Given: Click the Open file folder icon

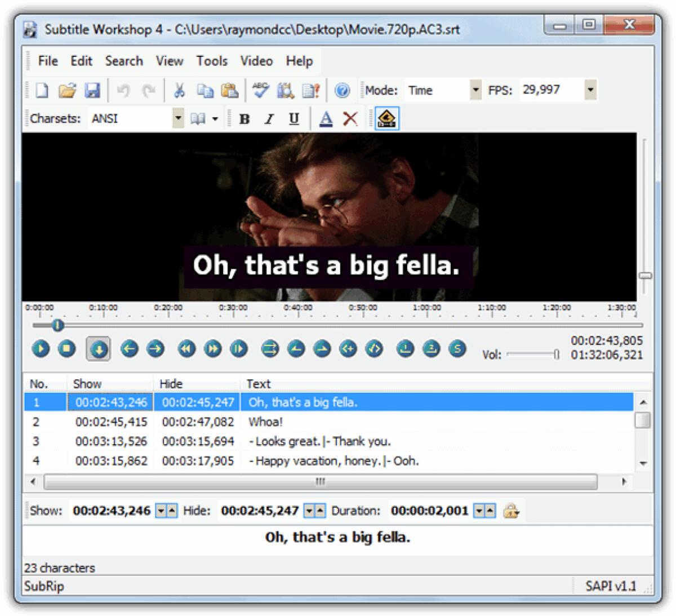Looking at the screenshot, I should coord(67,90).
